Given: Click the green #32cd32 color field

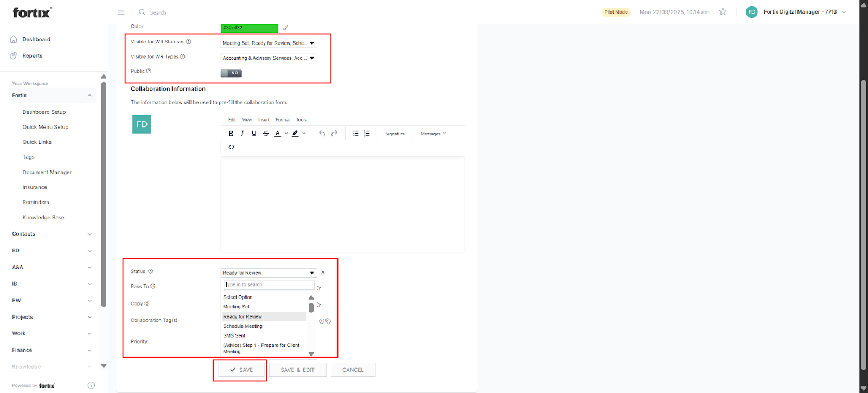Looking at the screenshot, I should 249,28.
